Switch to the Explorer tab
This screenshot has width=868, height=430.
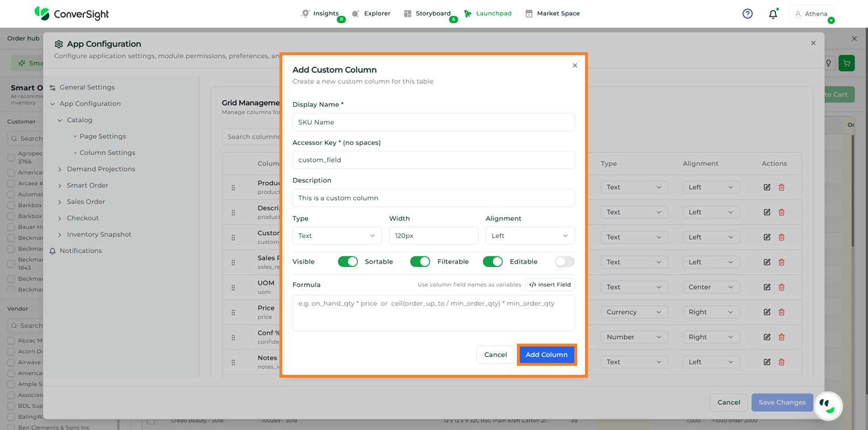(372, 14)
